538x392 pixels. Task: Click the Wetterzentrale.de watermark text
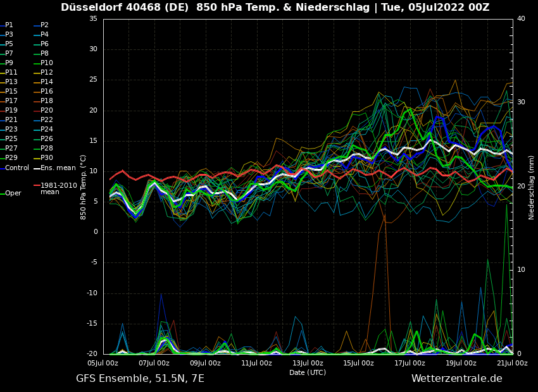coord(456,379)
